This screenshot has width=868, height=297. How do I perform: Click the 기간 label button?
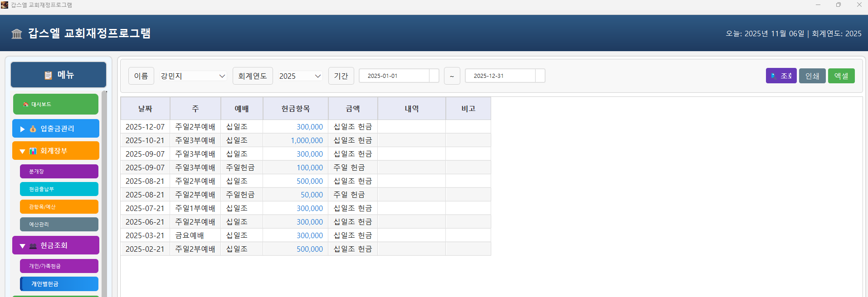point(341,76)
